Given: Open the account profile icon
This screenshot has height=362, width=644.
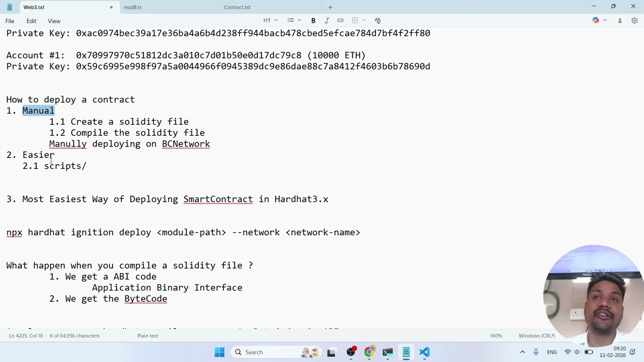Looking at the screenshot, I should click(620, 21).
